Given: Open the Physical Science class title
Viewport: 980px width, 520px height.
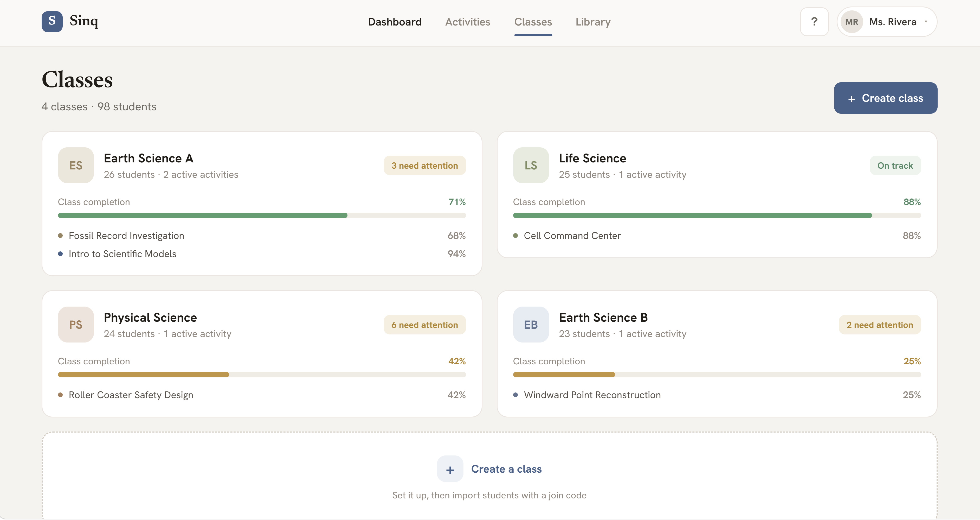Looking at the screenshot, I should click(x=150, y=318).
